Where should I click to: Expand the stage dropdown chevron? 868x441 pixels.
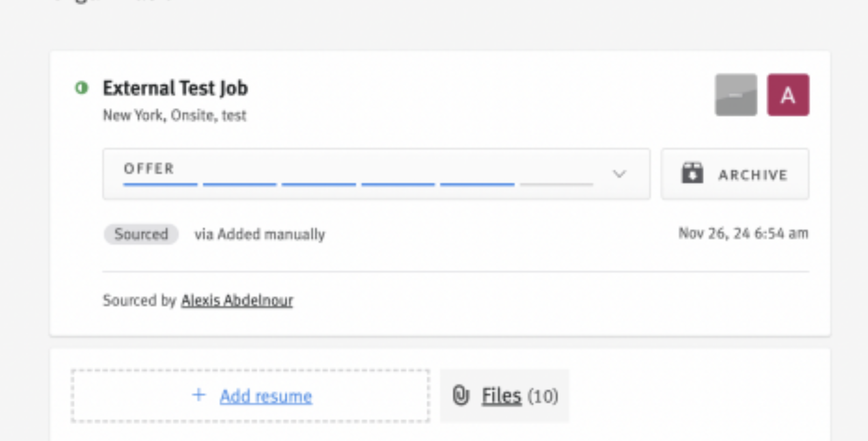pos(619,174)
